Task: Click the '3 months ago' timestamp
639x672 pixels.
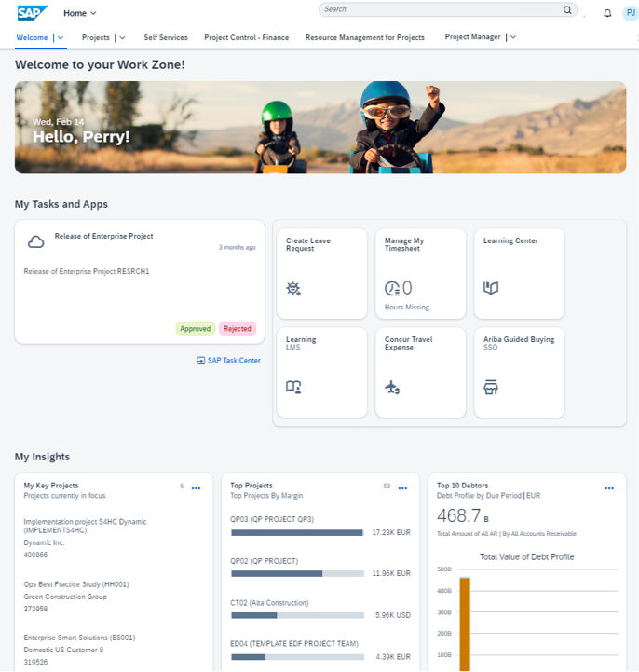Action: (x=238, y=247)
